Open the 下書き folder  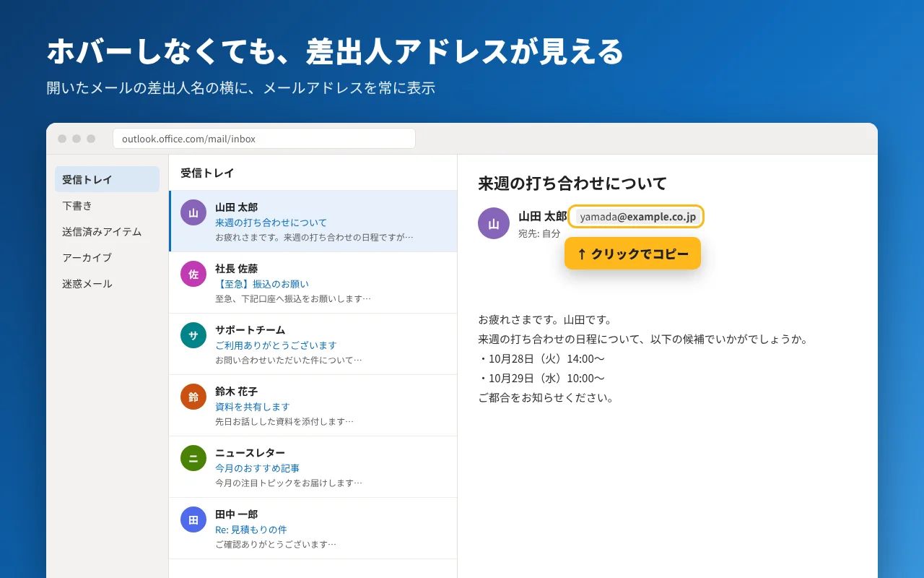(107, 205)
